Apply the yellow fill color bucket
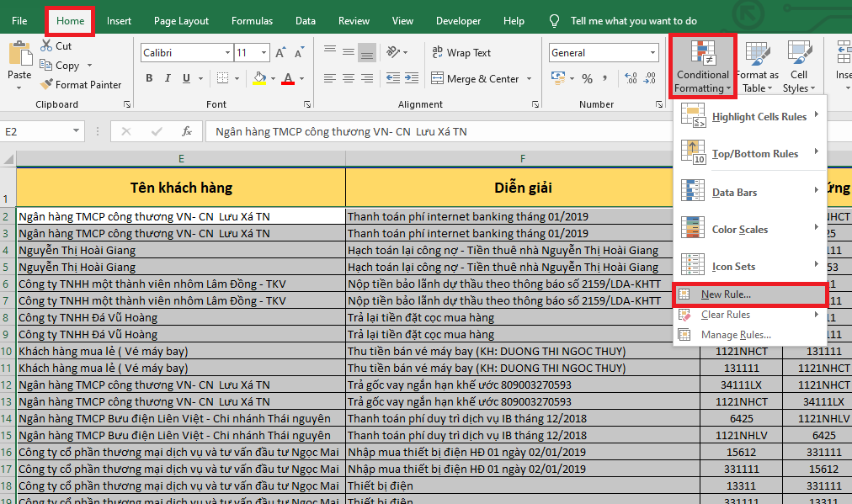Image resolution: width=852 pixels, height=504 pixels. pos(259,78)
